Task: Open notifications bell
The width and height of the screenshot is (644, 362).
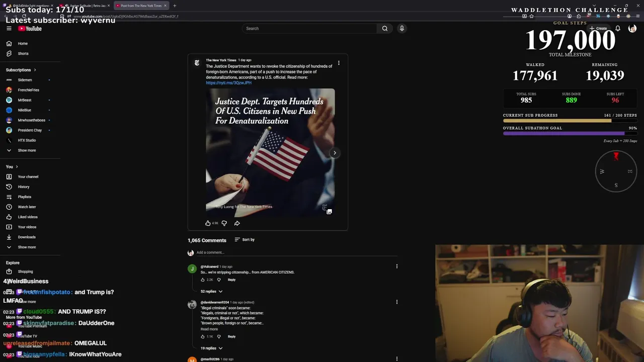Action: tap(618, 29)
